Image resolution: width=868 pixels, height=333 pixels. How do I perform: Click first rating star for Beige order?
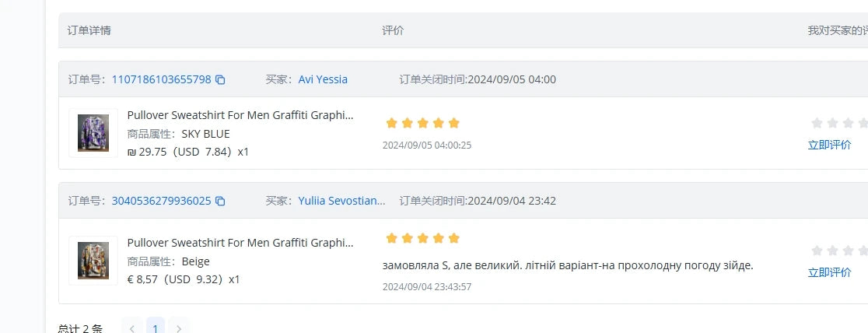pos(817,251)
